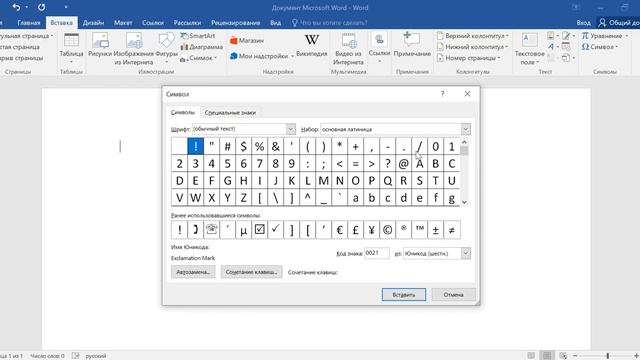Select the micro µ recent symbol
The height and width of the screenshot is (360, 640).
243,230
